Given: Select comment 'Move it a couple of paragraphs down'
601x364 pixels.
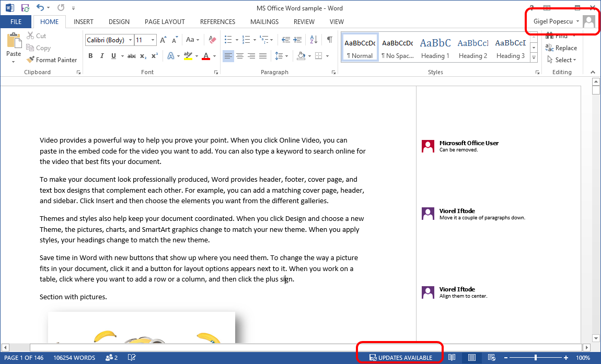Looking at the screenshot, I should point(482,218).
